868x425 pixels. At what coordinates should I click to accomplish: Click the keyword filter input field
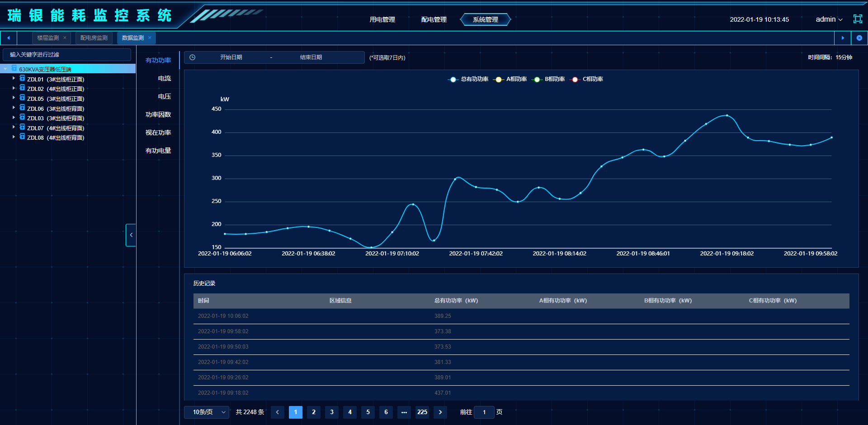click(67, 55)
